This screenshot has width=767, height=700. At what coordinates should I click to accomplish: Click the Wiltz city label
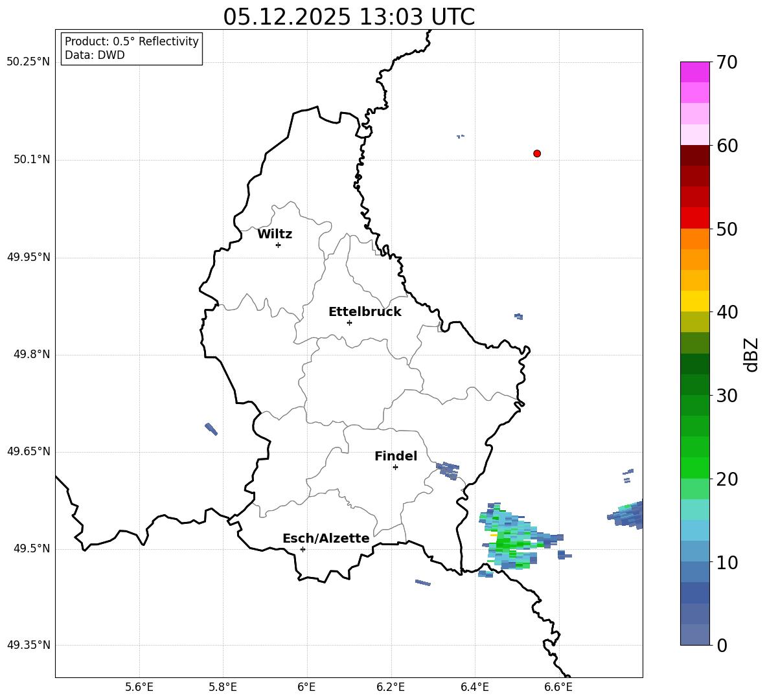coord(275,234)
